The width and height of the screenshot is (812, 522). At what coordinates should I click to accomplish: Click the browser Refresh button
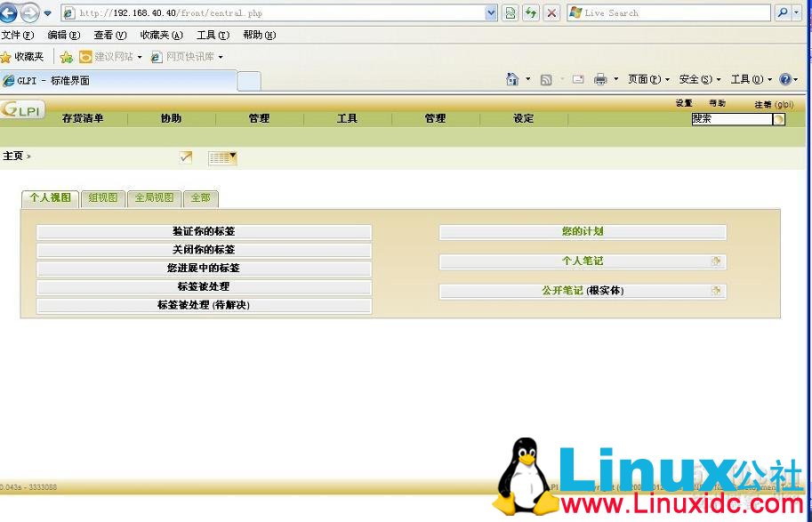pyautogui.click(x=531, y=13)
